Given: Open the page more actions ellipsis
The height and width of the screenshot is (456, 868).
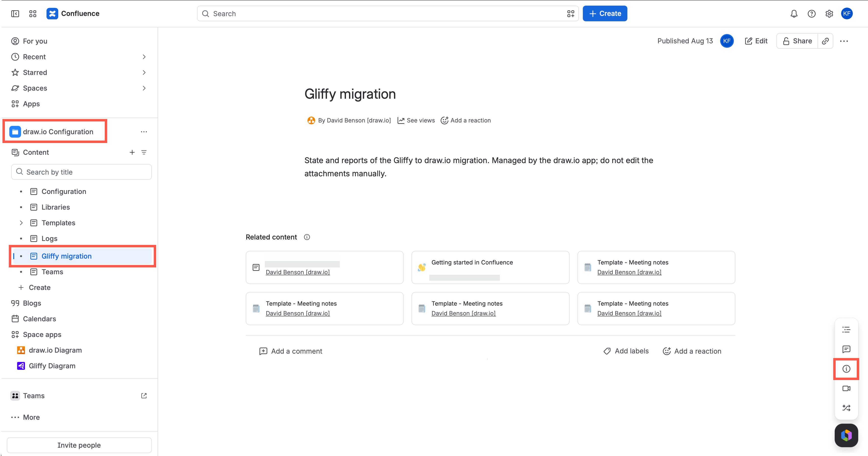Looking at the screenshot, I should (844, 41).
